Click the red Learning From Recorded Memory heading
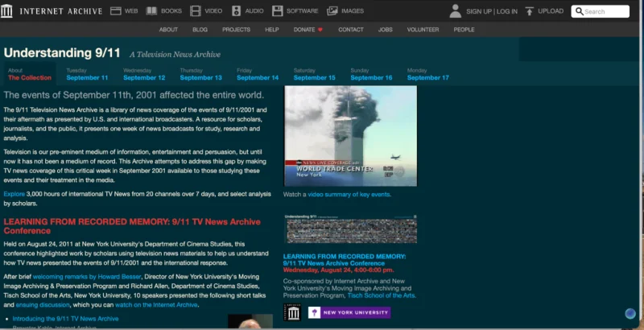The width and height of the screenshot is (644, 330). pos(132,226)
